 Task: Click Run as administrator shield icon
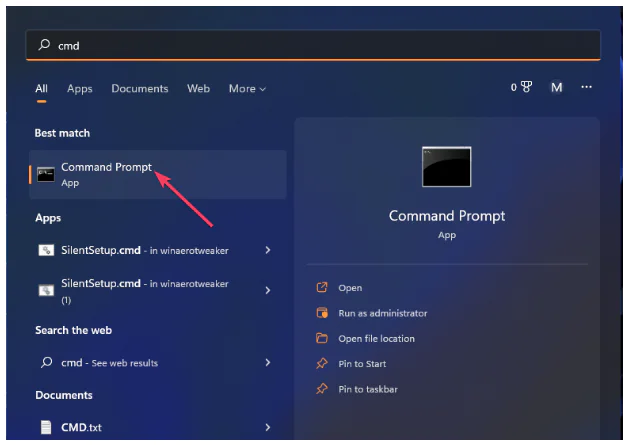pyautogui.click(x=322, y=313)
